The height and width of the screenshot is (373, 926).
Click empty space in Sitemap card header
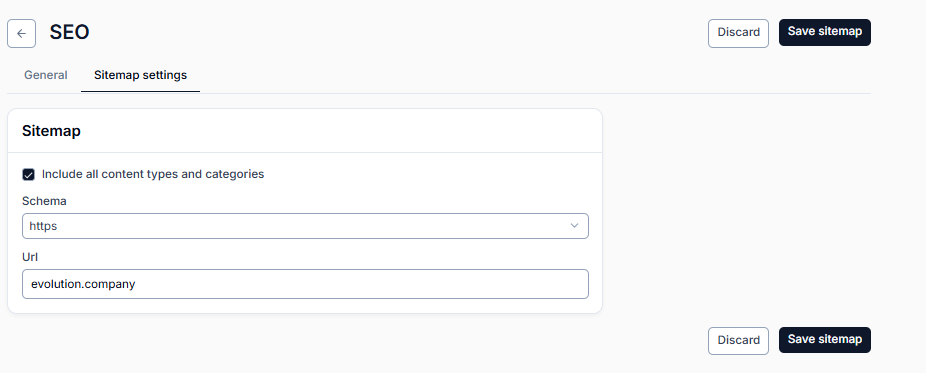[x=343, y=131]
